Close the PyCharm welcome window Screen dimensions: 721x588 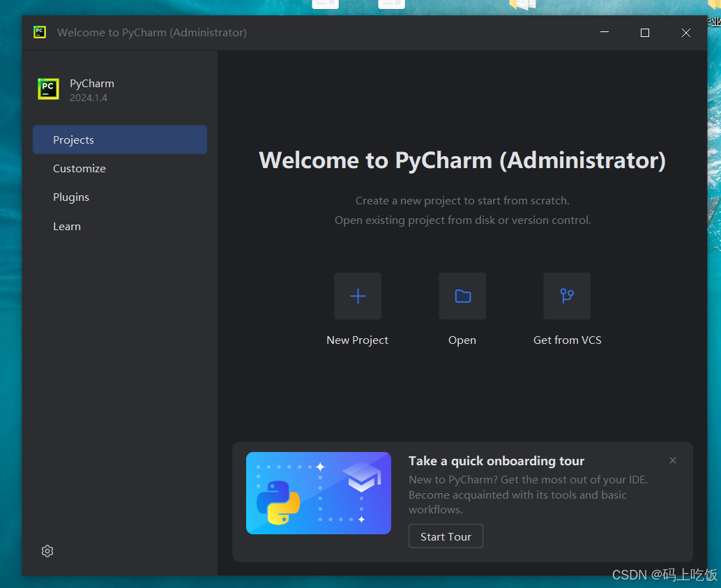[685, 33]
